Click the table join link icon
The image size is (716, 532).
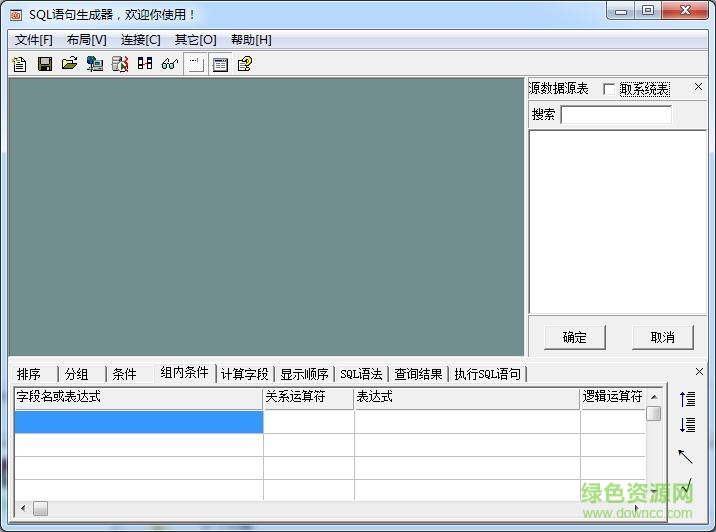[145, 64]
